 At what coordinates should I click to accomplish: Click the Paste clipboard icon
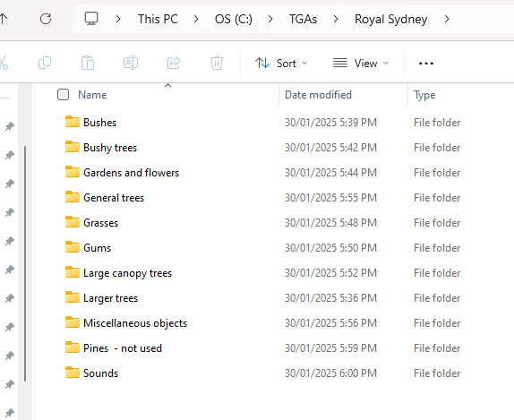point(88,63)
